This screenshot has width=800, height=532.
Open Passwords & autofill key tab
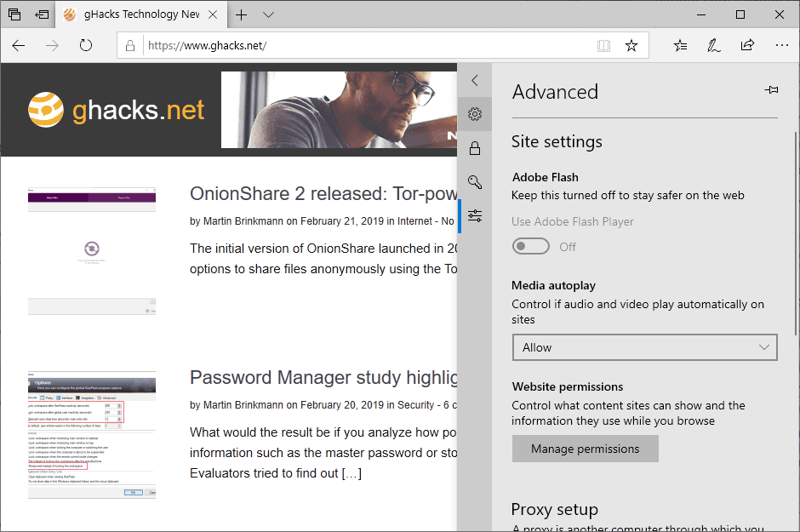(x=475, y=182)
